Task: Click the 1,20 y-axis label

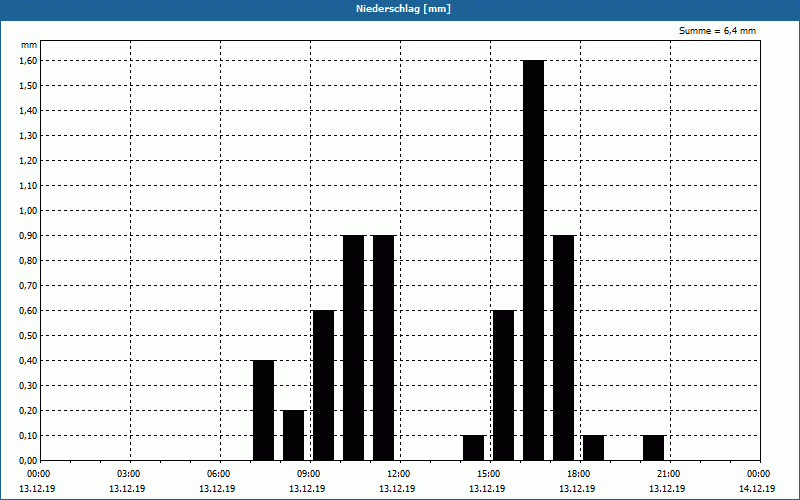Action: coord(28,160)
